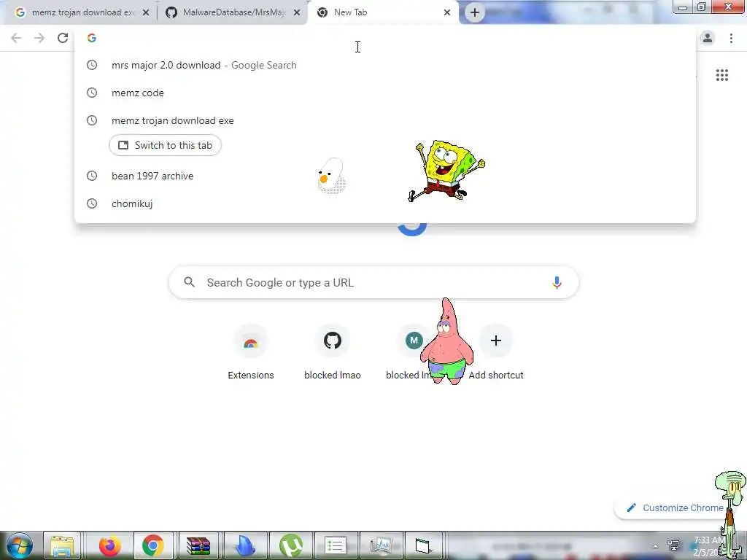Open a new tab with the plus button
747x560 pixels.
pyautogui.click(x=474, y=12)
